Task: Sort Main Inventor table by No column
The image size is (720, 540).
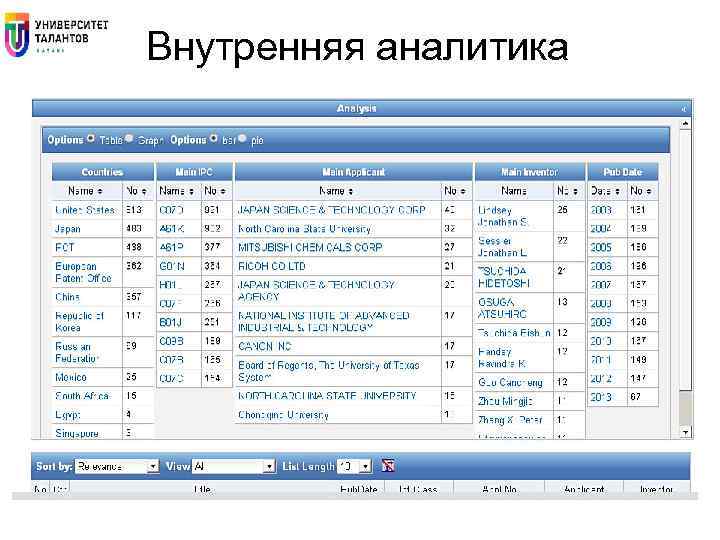Action: (x=568, y=191)
